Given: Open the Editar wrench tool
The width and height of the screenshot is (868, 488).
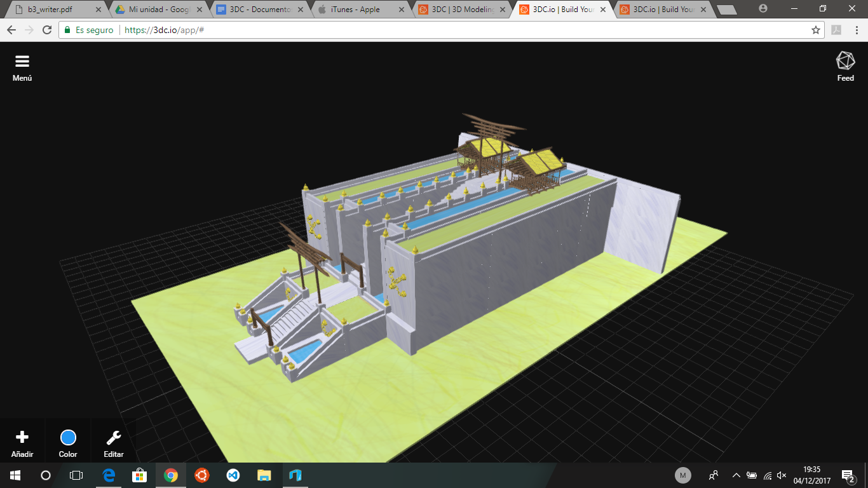Looking at the screenshot, I should click(x=114, y=437).
